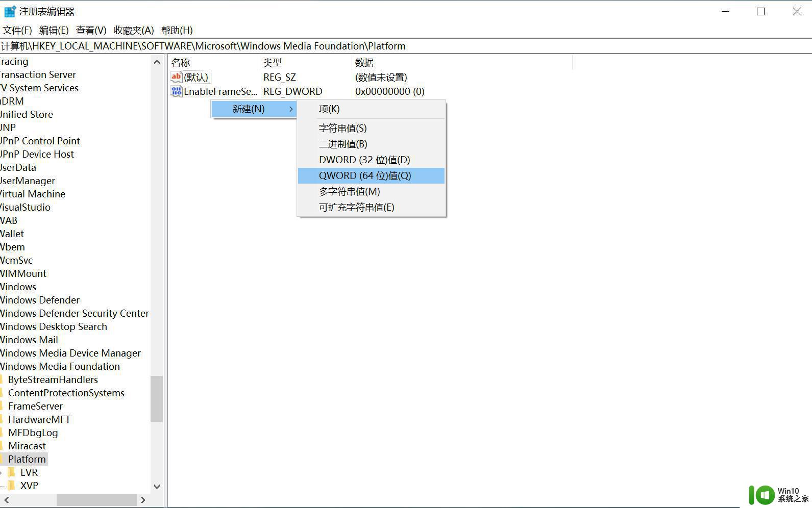Select the Windows Media Foundation key
This screenshot has height=508, width=812.
click(60, 366)
